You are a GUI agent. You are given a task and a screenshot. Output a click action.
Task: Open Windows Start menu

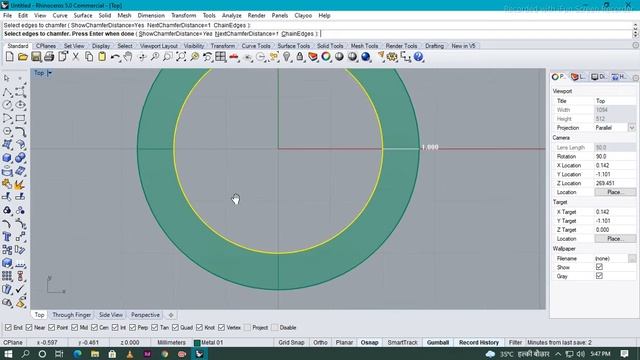point(8,354)
